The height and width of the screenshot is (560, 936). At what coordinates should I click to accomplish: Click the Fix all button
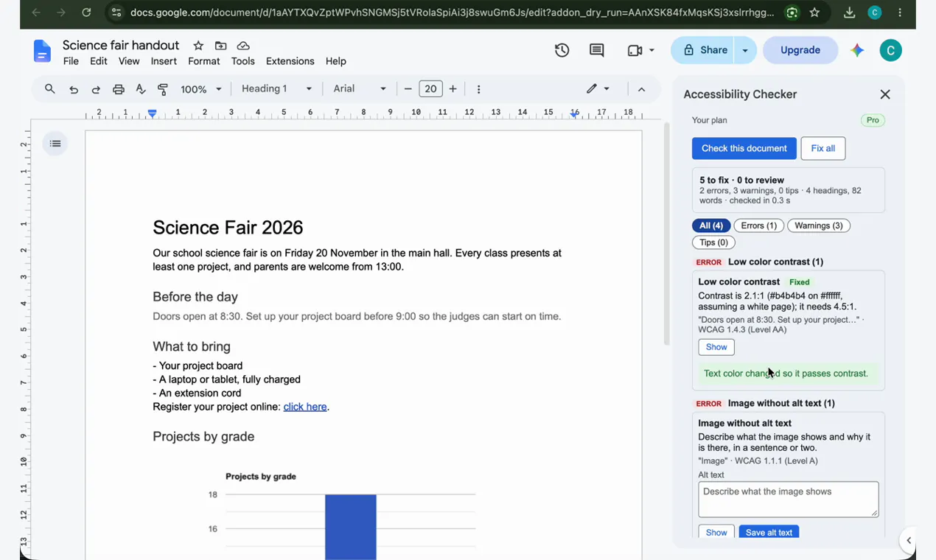(x=823, y=148)
